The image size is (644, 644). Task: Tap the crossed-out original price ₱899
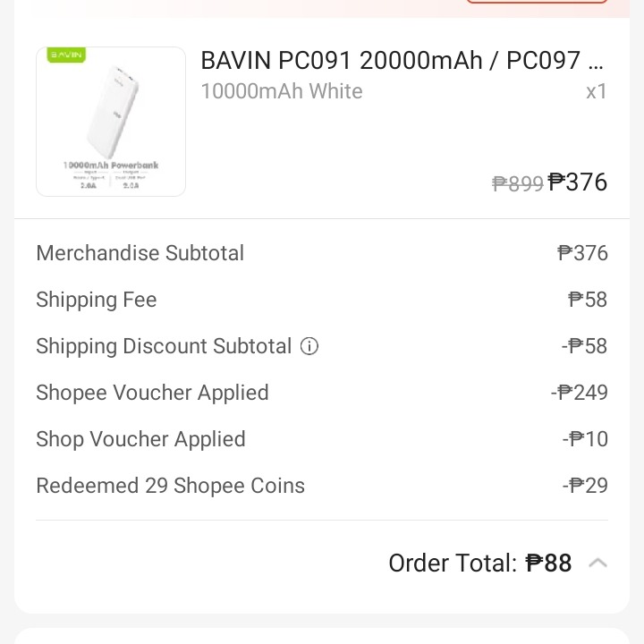tap(518, 183)
